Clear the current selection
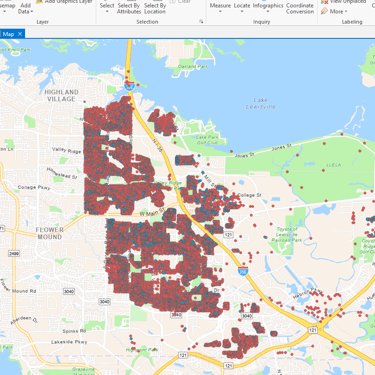This screenshot has width=375, height=375. pyautogui.click(x=180, y=2)
